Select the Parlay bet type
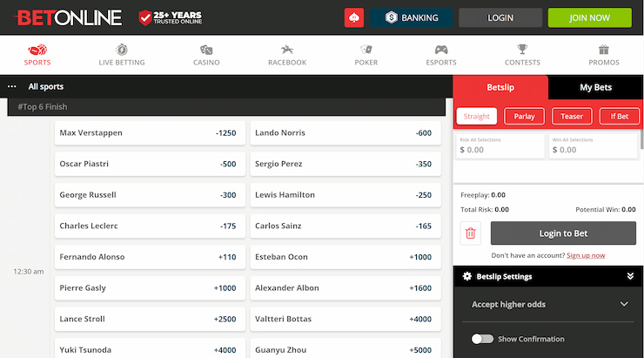The height and width of the screenshot is (358, 644). (x=524, y=117)
